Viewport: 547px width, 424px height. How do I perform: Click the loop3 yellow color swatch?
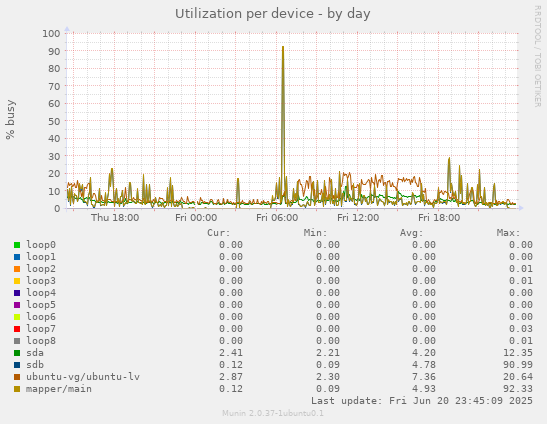point(17,281)
